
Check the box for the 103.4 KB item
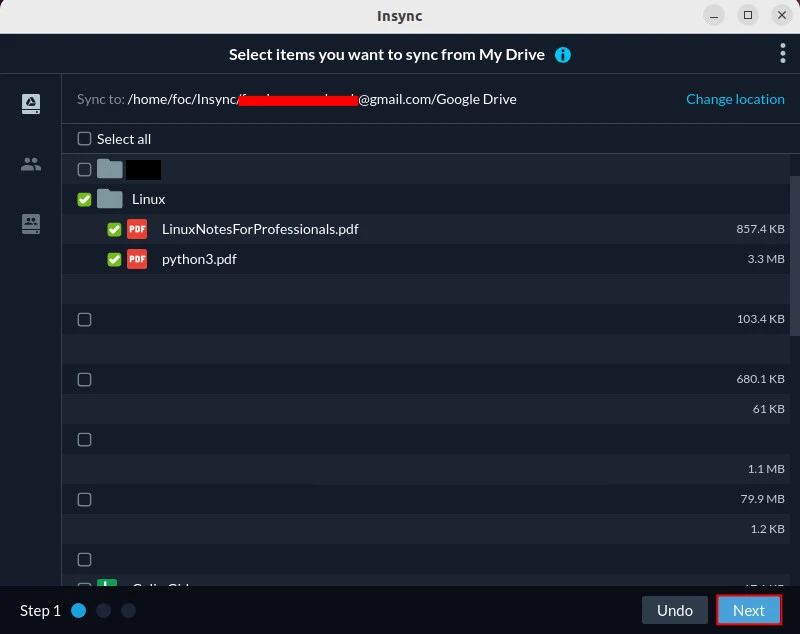point(85,319)
